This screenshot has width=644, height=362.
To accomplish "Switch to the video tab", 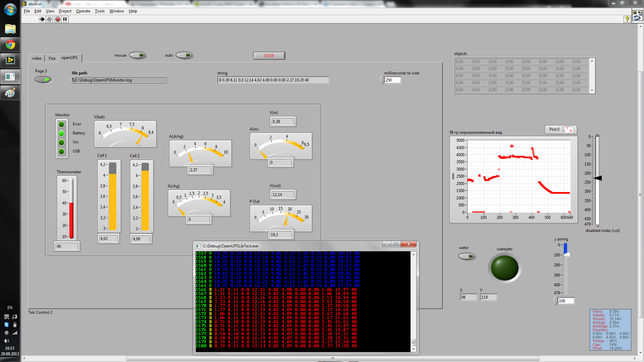I will coord(37,58).
